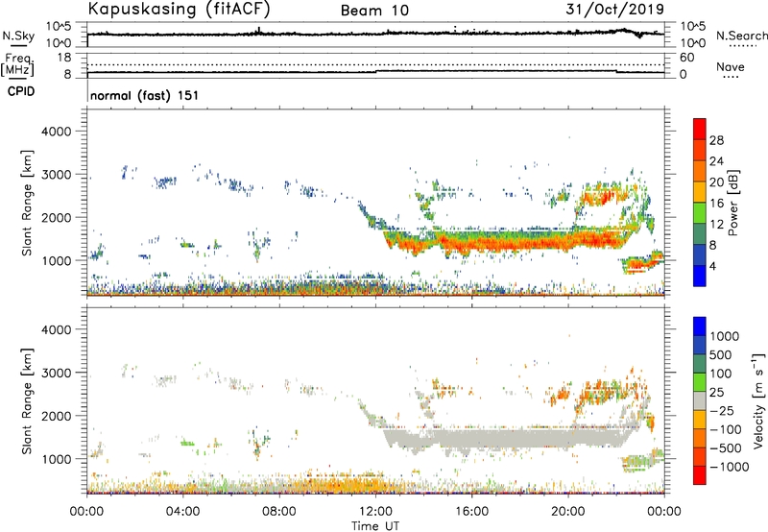Click the 18 tick on frequency axis
This screenshot has width=768, height=532.
(65, 58)
